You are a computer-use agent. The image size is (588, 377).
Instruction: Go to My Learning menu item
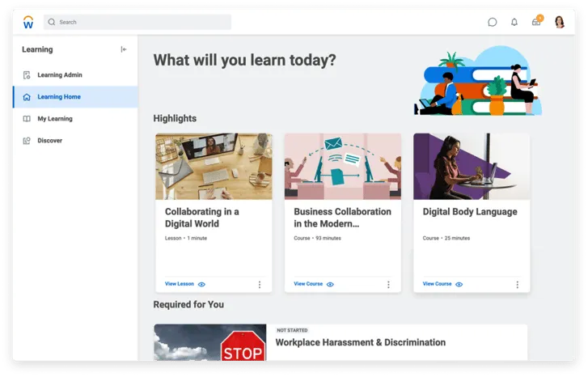pos(75,119)
